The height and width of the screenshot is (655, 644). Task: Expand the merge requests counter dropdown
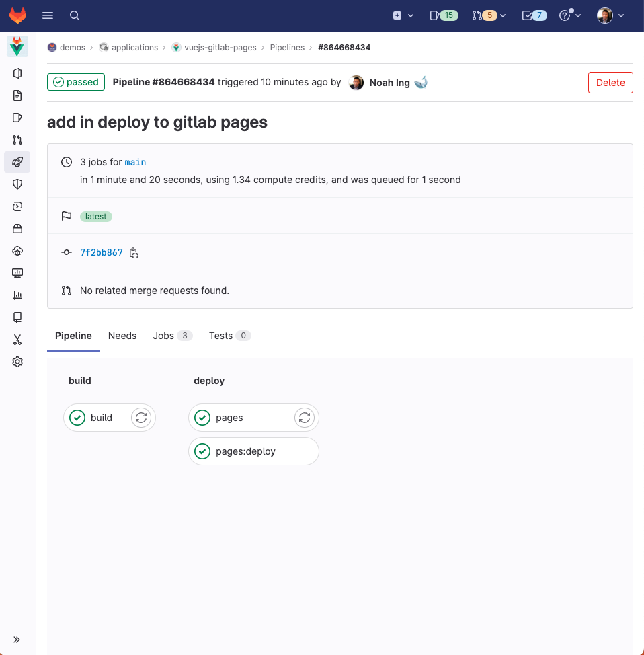[489, 15]
